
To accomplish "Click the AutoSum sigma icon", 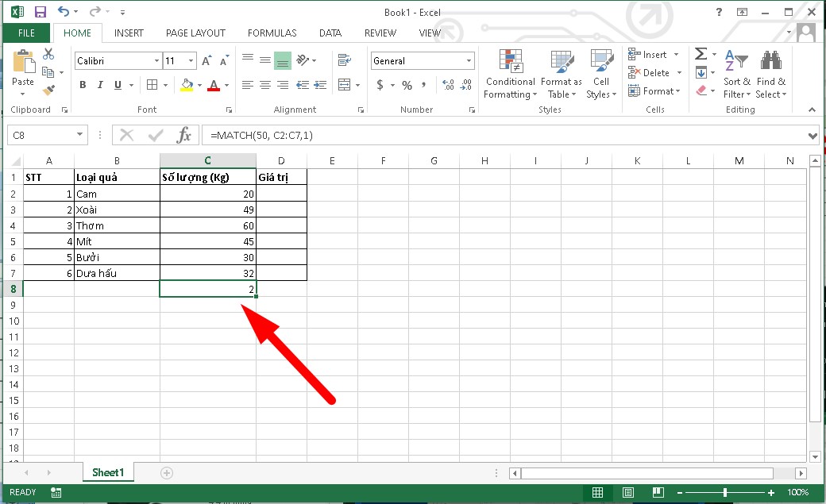I will (701, 54).
